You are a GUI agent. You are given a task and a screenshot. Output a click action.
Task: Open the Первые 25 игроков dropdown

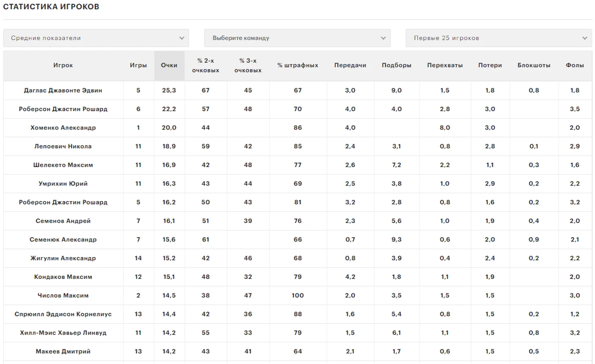pos(499,38)
